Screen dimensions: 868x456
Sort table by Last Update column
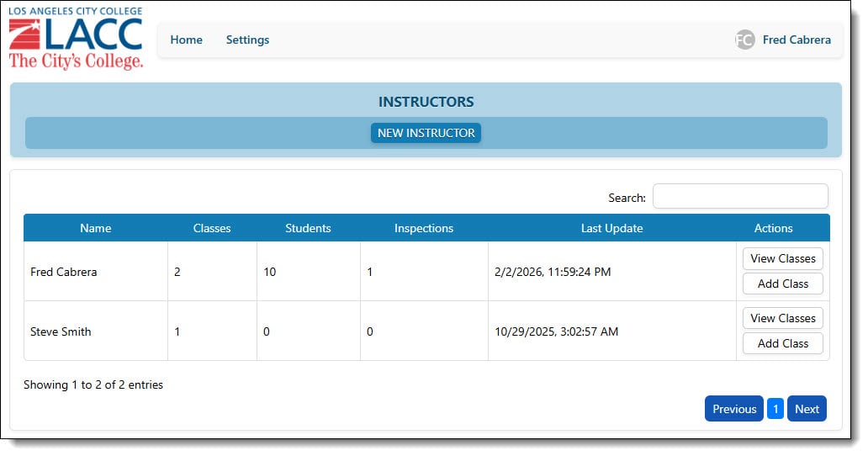(x=611, y=228)
